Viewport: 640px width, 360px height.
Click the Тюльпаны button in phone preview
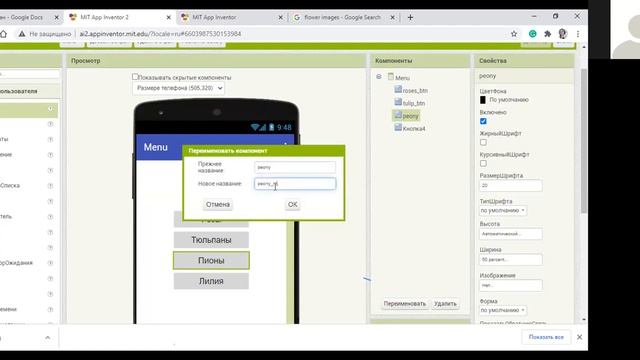pos(211,240)
